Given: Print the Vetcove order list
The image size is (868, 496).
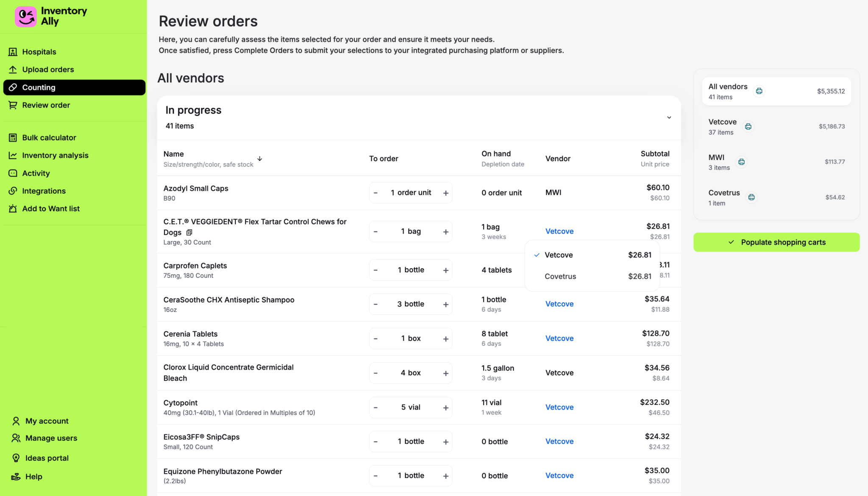Looking at the screenshot, I should pos(748,126).
